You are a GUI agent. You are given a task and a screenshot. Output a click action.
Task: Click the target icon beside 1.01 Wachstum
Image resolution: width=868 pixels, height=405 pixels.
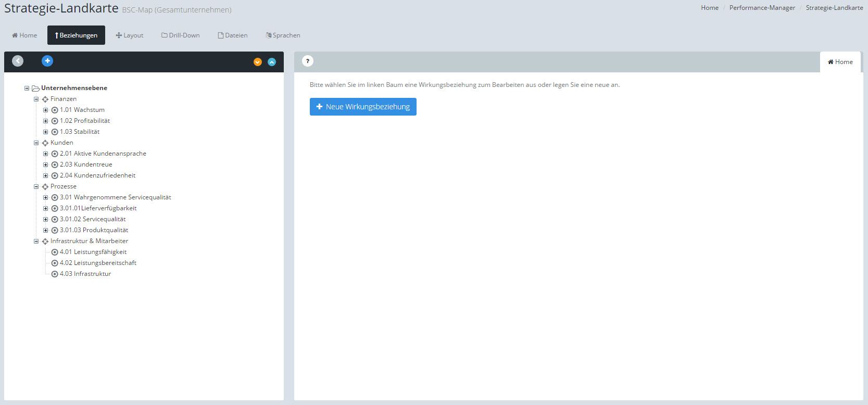55,110
